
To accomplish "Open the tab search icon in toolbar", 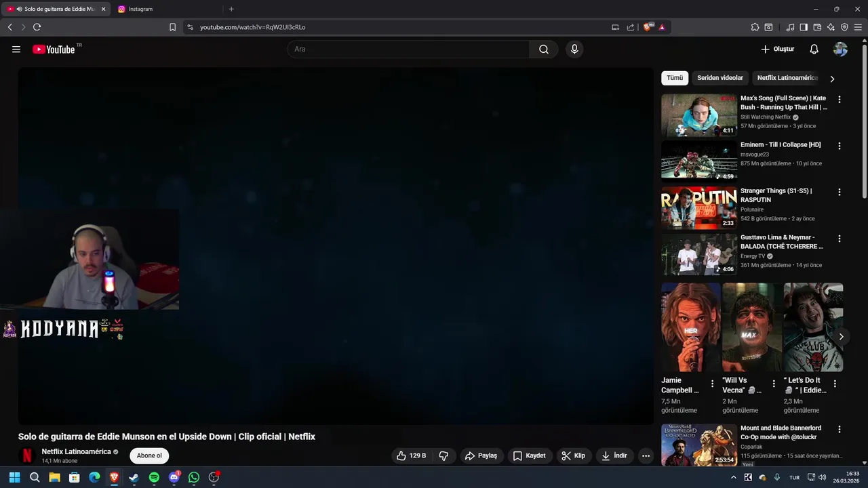I will point(768,27).
